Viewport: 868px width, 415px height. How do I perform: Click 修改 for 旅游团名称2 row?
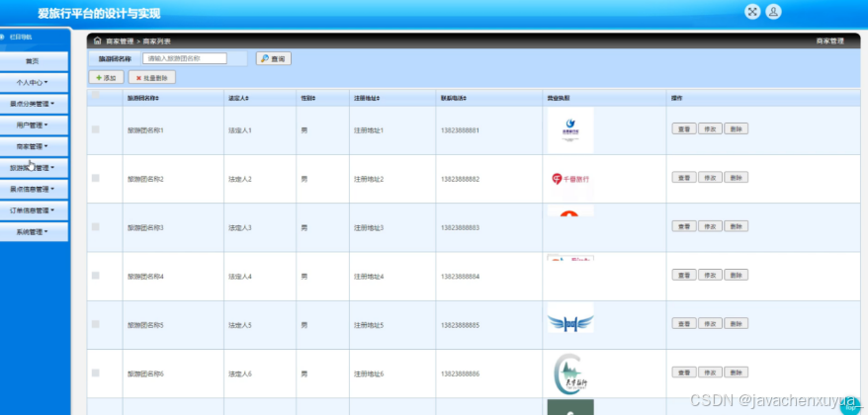click(710, 177)
